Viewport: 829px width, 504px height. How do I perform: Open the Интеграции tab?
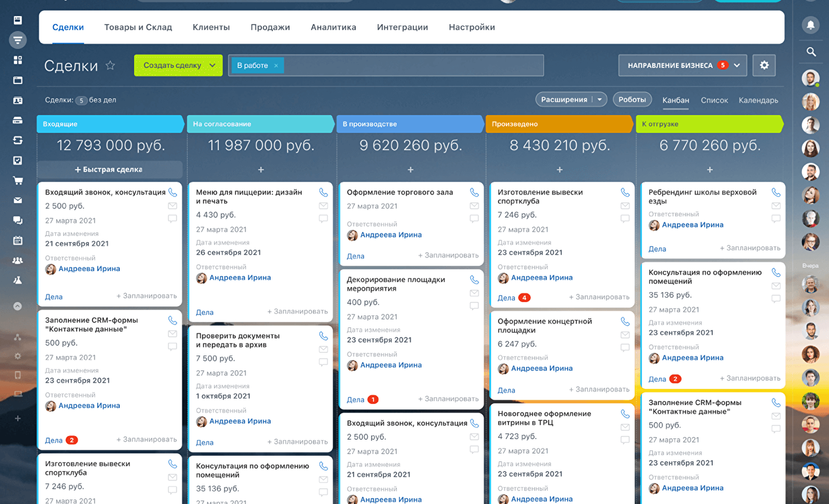402,27
